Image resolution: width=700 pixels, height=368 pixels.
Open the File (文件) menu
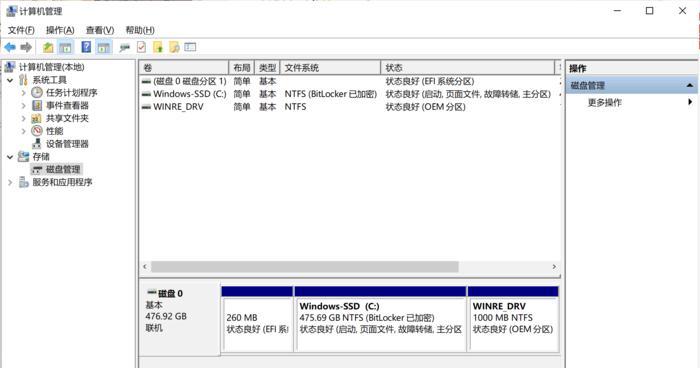point(21,30)
